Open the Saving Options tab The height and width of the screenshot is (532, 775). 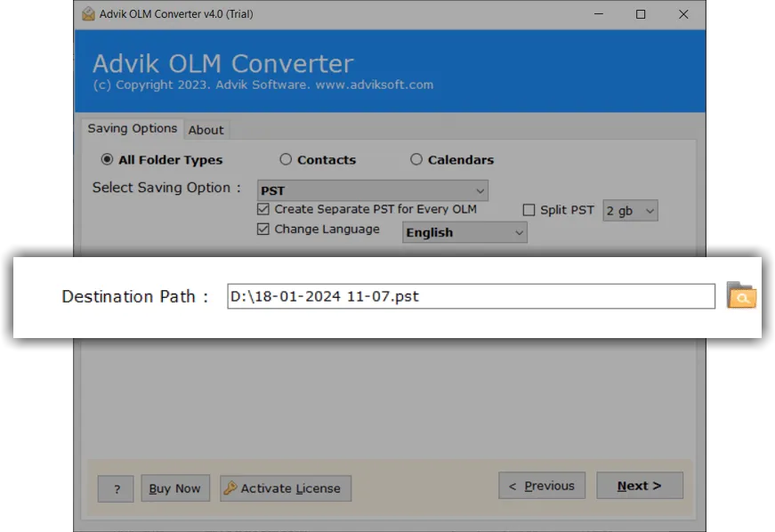[133, 128]
